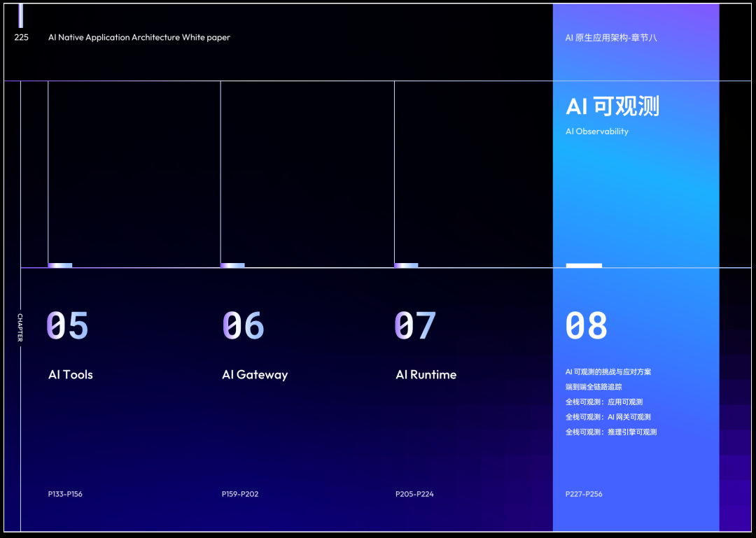The height and width of the screenshot is (538, 756).
Task: Click the line "全栈可观测：推理引擎可观测"
Action: pos(611,432)
